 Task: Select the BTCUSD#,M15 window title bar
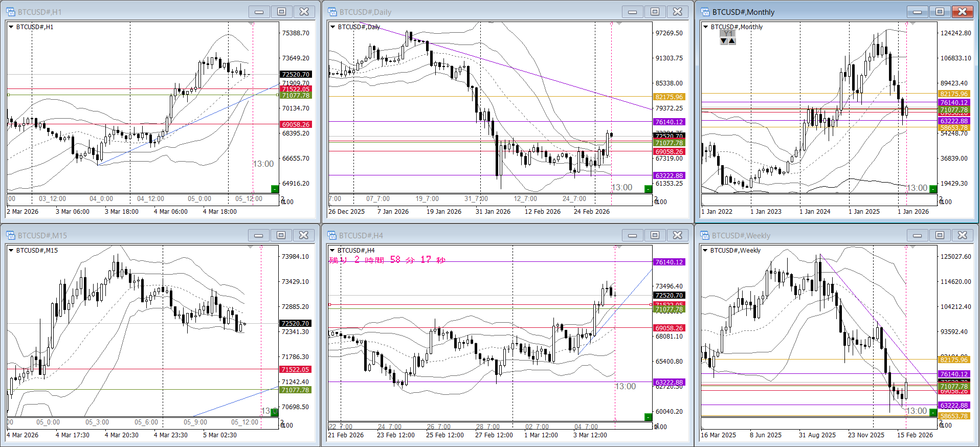128,235
